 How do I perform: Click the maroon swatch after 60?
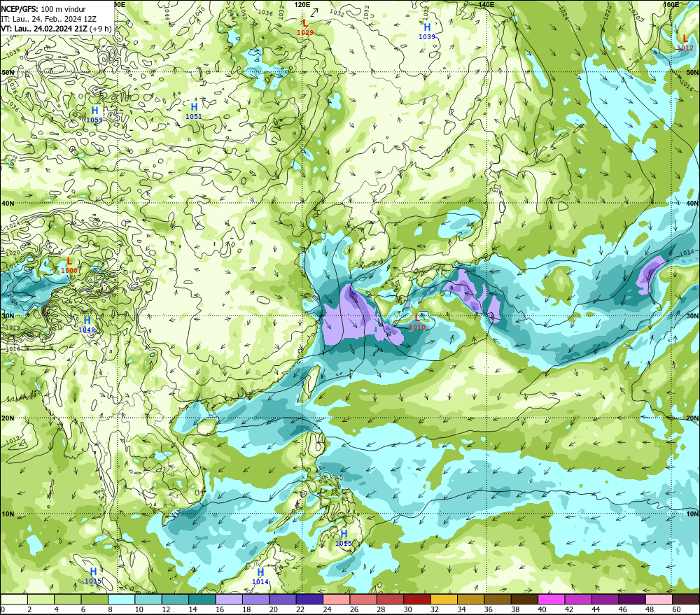pyautogui.click(x=686, y=599)
